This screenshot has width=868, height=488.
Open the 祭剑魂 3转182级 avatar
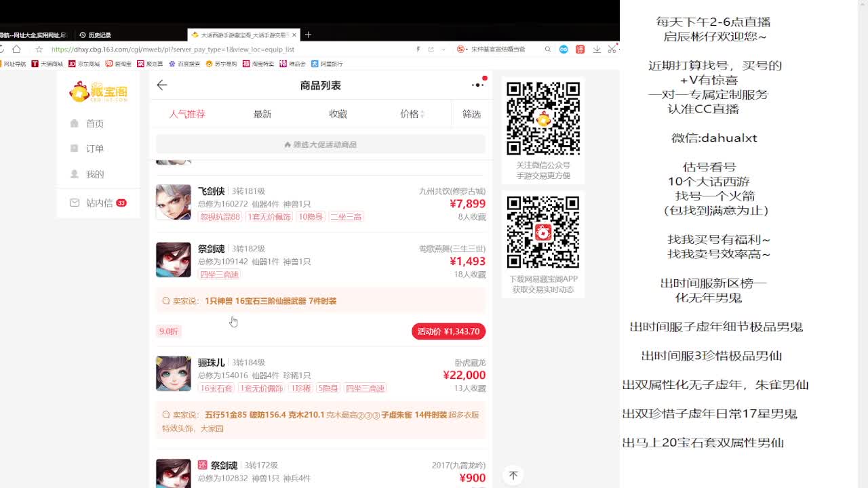(x=174, y=260)
